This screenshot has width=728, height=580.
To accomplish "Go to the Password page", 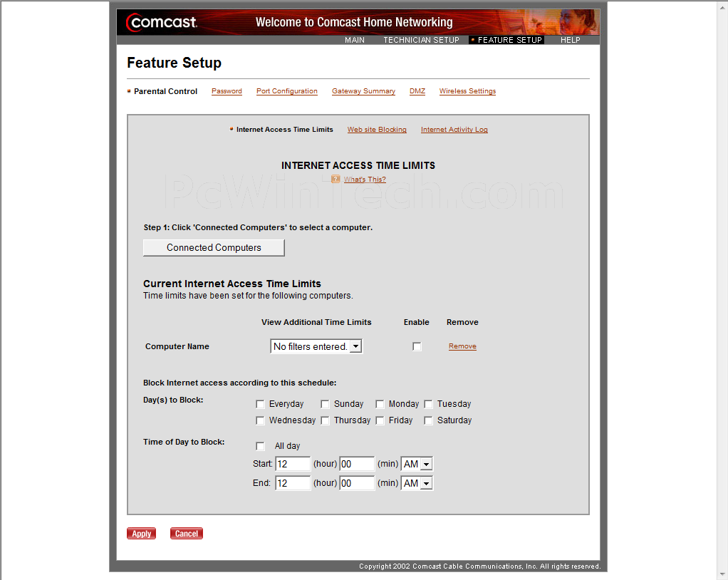I will (x=227, y=91).
